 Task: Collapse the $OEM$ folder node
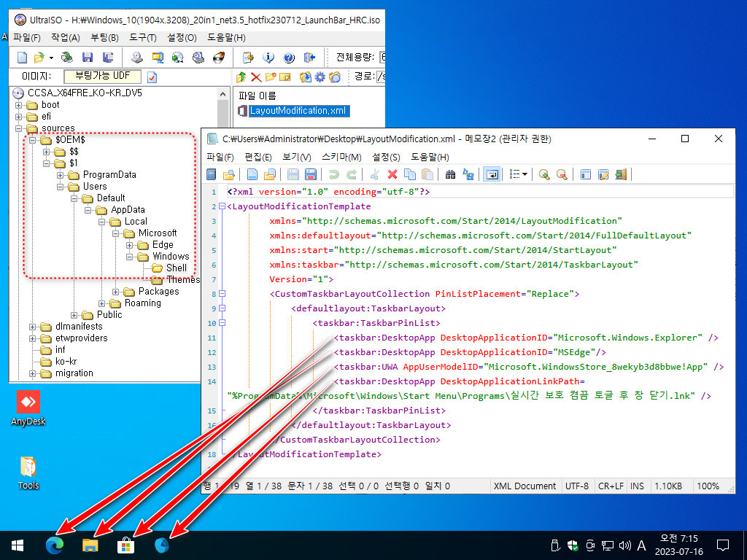pyautogui.click(x=32, y=140)
